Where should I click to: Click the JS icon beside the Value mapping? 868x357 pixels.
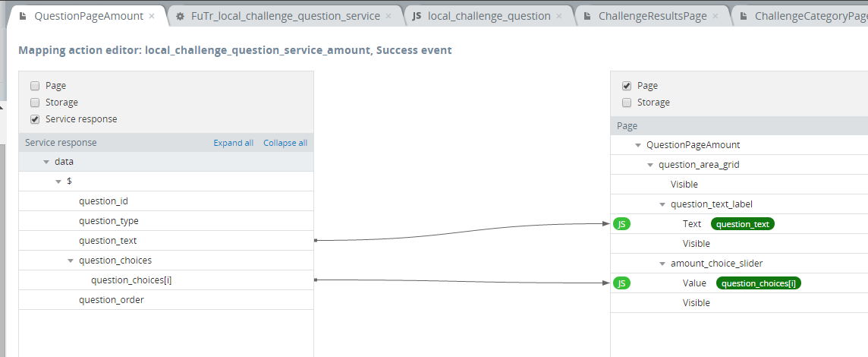(x=621, y=283)
